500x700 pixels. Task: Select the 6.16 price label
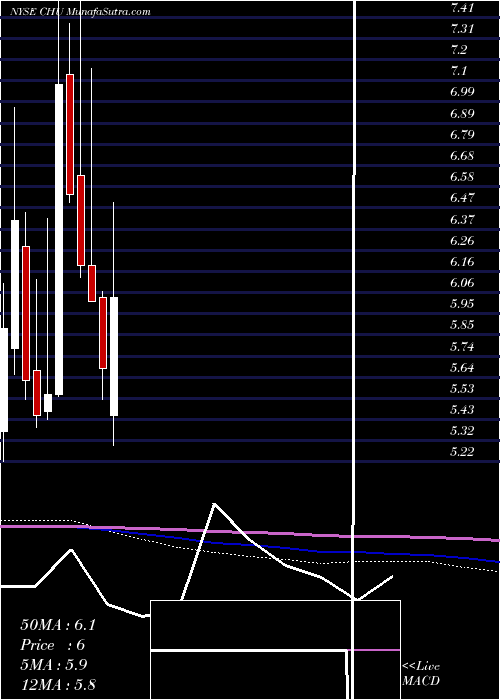click(x=462, y=262)
